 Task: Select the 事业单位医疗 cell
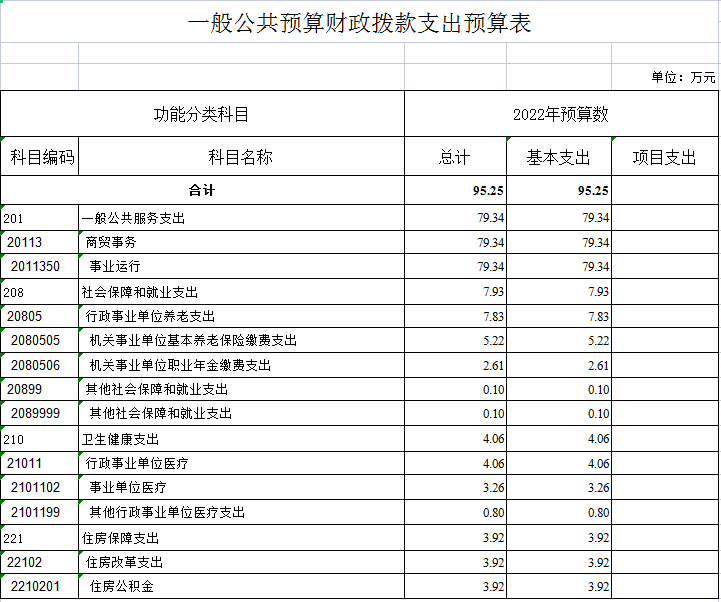pos(241,487)
